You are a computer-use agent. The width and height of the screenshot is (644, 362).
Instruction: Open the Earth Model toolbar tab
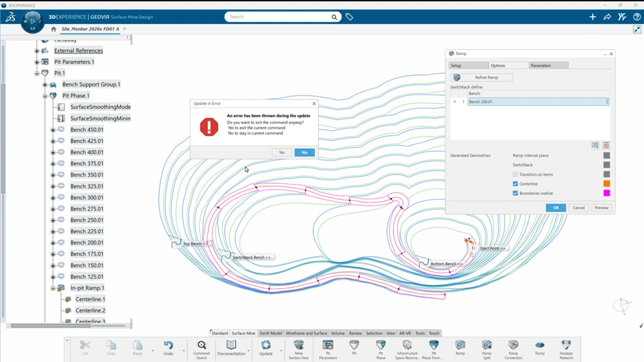pyautogui.click(x=270, y=333)
